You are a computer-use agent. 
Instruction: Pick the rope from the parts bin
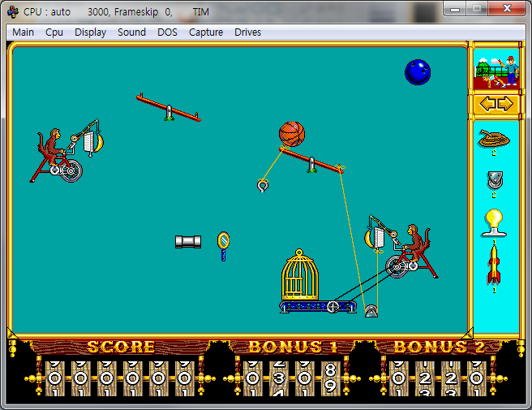pyautogui.click(x=494, y=140)
